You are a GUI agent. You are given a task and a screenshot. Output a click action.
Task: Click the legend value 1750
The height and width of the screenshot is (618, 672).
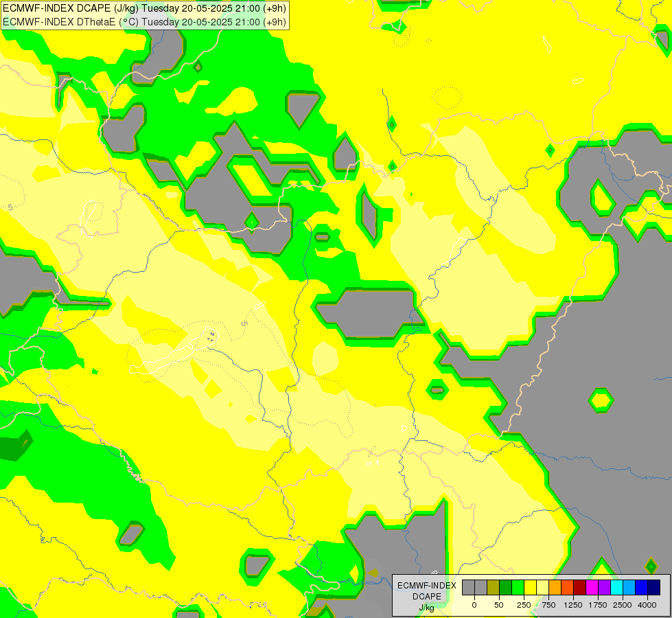click(x=598, y=605)
